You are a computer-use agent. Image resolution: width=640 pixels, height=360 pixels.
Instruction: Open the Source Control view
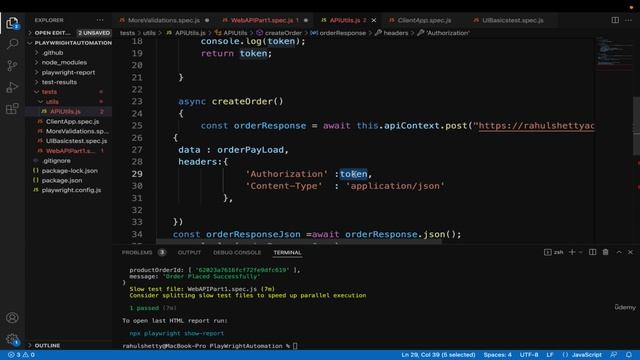tap(12, 65)
